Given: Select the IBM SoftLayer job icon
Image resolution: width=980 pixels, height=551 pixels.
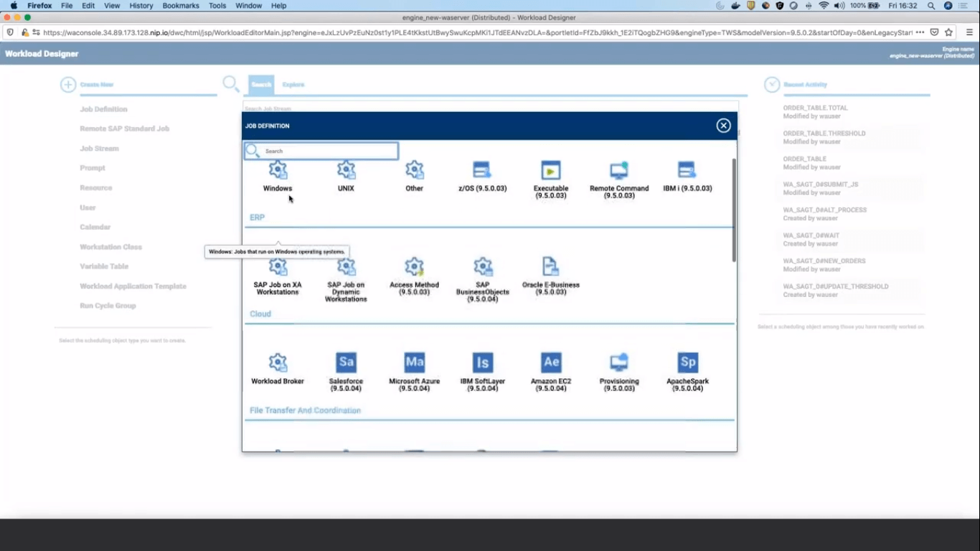Looking at the screenshot, I should pos(482,363).
